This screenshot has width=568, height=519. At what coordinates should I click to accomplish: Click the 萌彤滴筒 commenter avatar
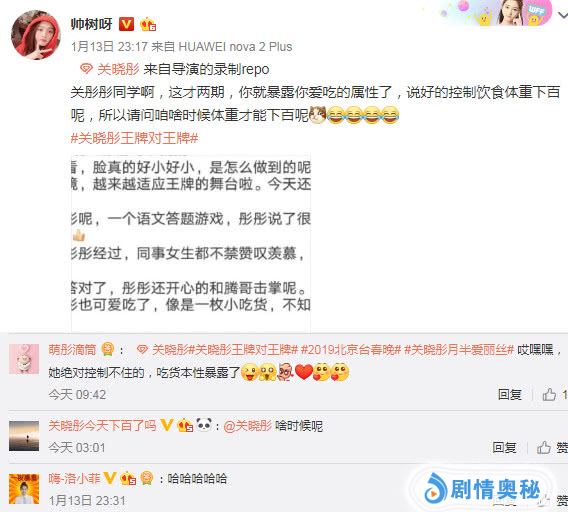[24, 359]
